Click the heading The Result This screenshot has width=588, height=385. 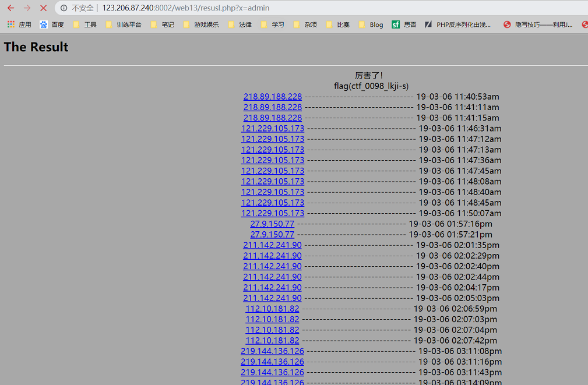pyautogui.click(x=36, y=47)
